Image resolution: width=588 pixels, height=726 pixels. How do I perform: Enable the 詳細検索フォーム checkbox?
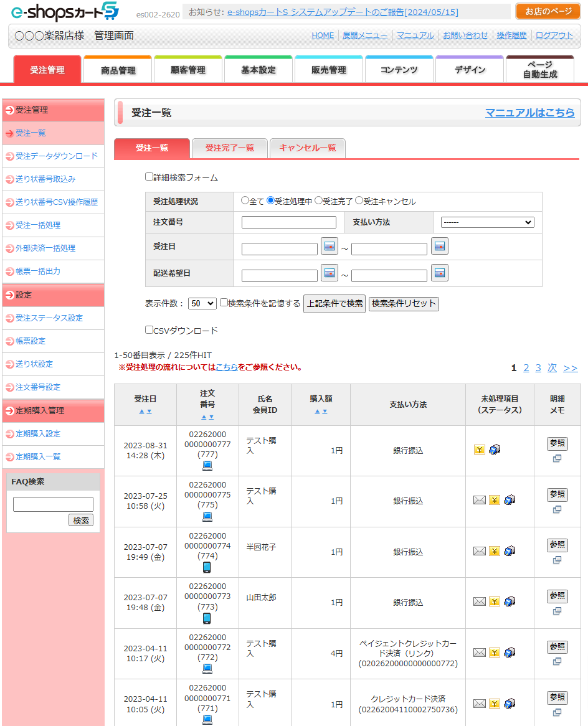[x=149, y=177]
